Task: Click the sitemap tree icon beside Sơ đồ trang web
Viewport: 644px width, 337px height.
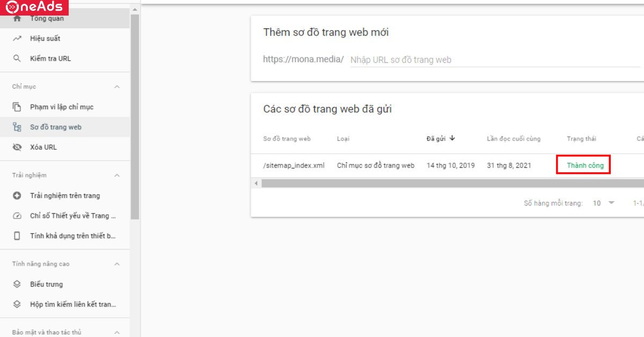Action: coord(17,127)
